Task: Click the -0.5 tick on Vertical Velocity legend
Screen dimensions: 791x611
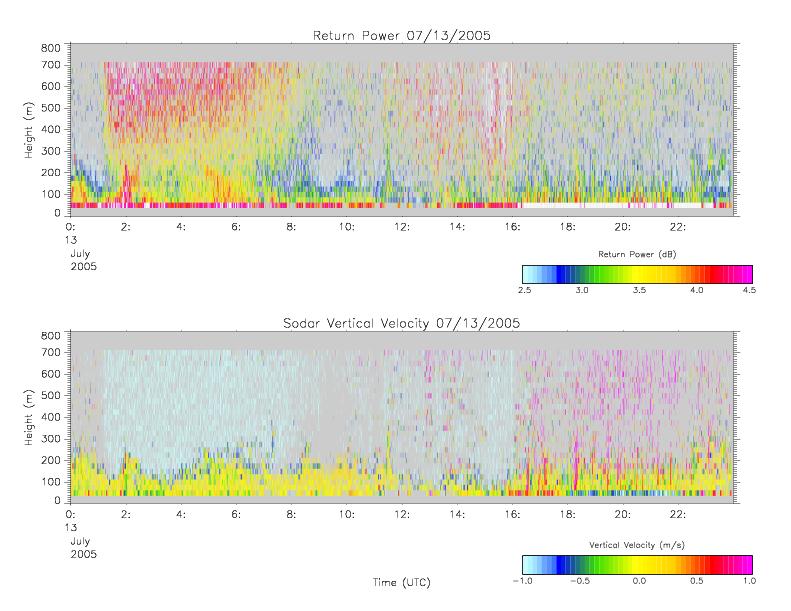Action: click(x=580, y=581)
